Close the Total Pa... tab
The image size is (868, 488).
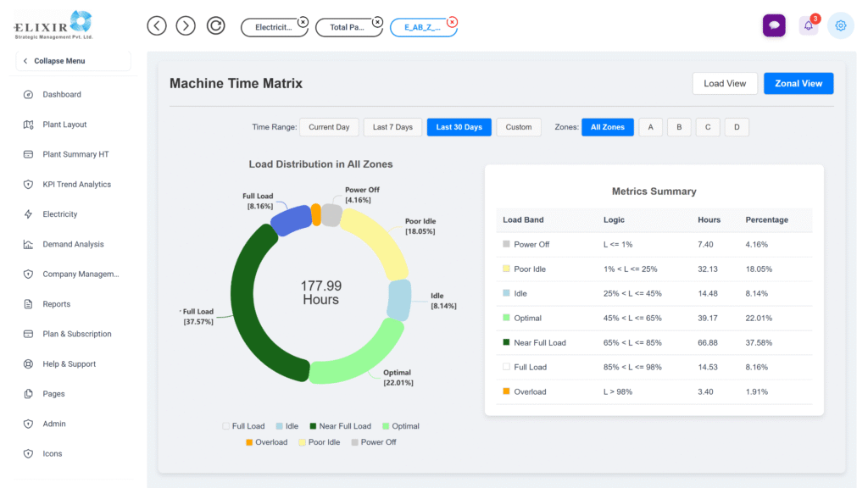377,22
